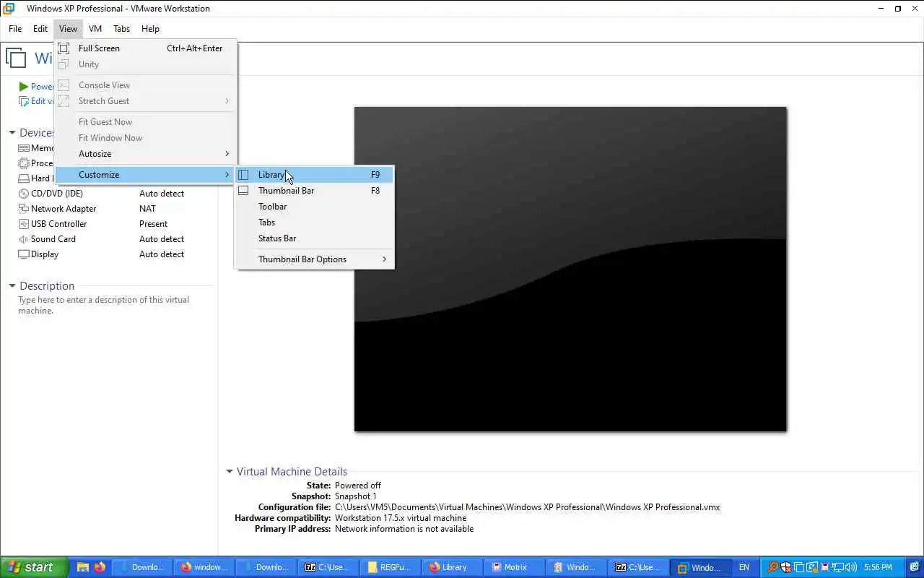Switch to the Library Firefox taskbar button
The image size is (924, 578).
[452, 567]
